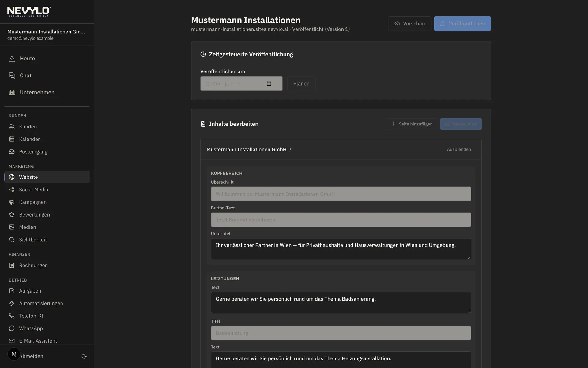The image size is (588, 368).
Task: Click the Social Media share icon
Action: click(x=12, y=190)
